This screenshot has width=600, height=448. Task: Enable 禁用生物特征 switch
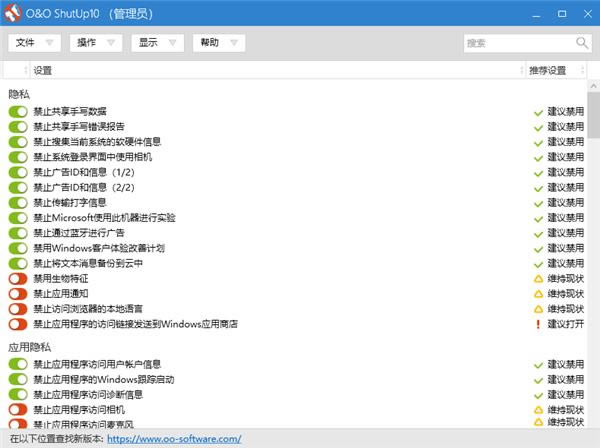[18, 279]
